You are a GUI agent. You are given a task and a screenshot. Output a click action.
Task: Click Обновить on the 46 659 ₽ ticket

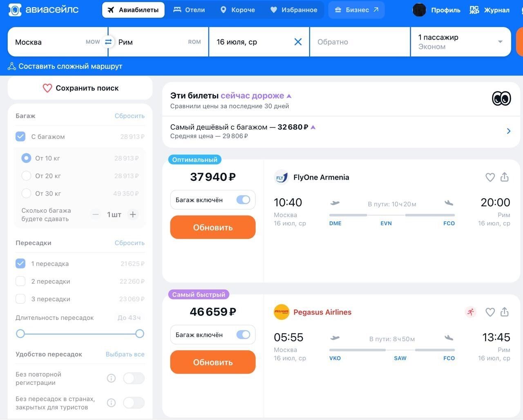tap(213, 362)
